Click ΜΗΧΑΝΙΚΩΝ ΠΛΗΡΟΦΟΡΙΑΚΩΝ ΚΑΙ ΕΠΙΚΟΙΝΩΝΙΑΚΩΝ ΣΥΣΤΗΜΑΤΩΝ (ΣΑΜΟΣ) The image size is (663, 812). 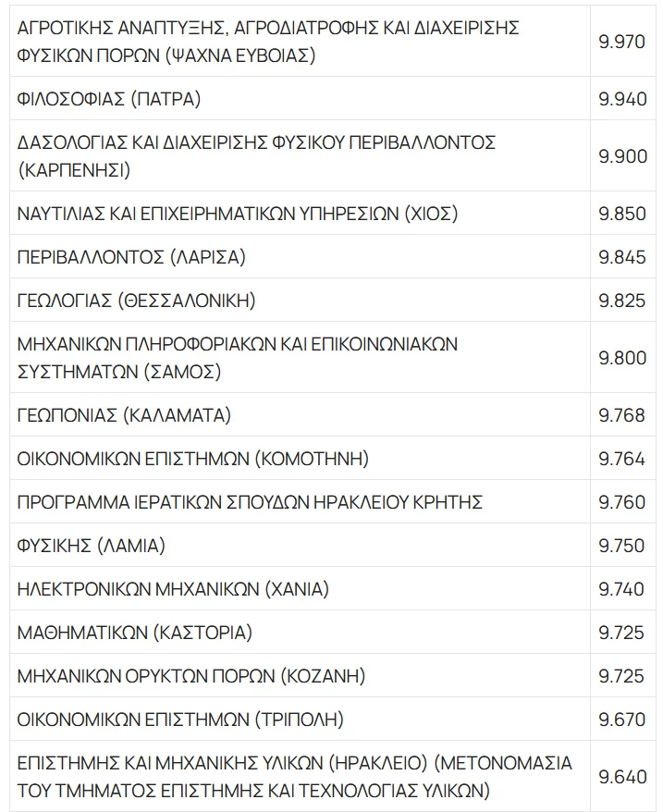click(238, 358)
